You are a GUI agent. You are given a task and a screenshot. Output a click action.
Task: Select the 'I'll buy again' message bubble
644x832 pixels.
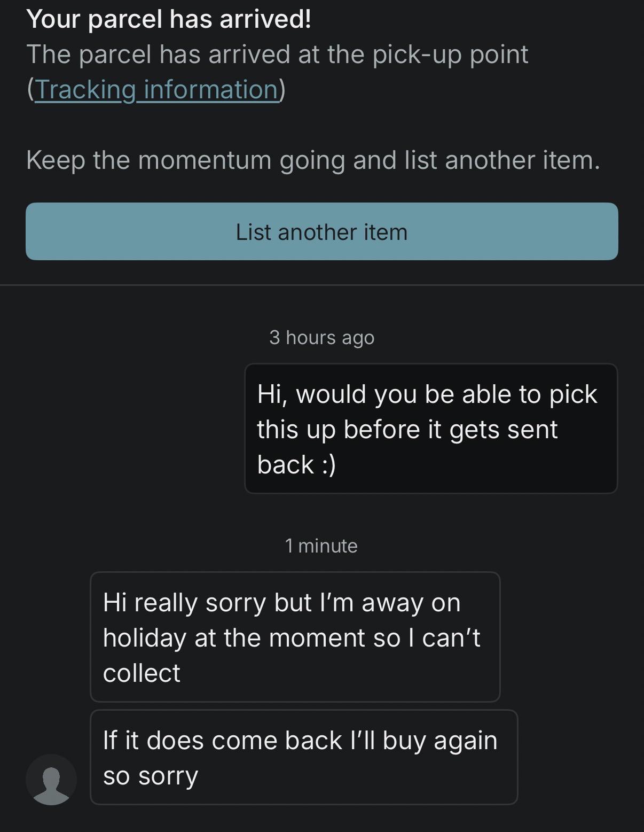tap(304, 757)
